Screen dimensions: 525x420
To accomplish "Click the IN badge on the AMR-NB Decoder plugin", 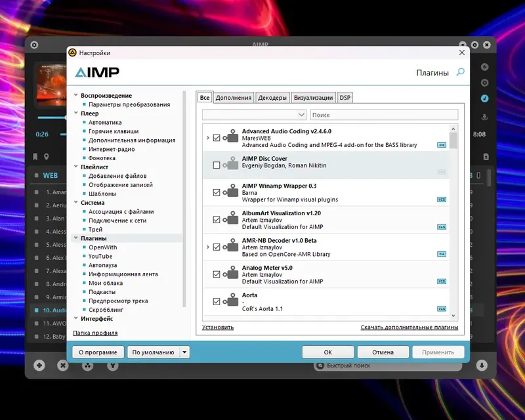I will tap(442, 254).
